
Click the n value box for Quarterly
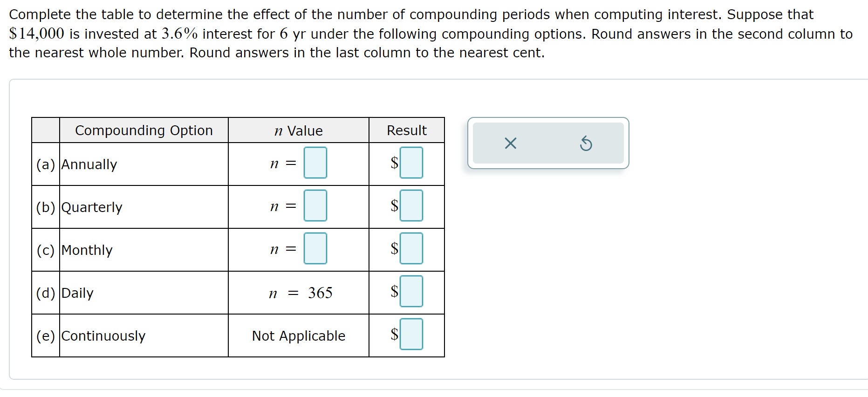(315, 205)
